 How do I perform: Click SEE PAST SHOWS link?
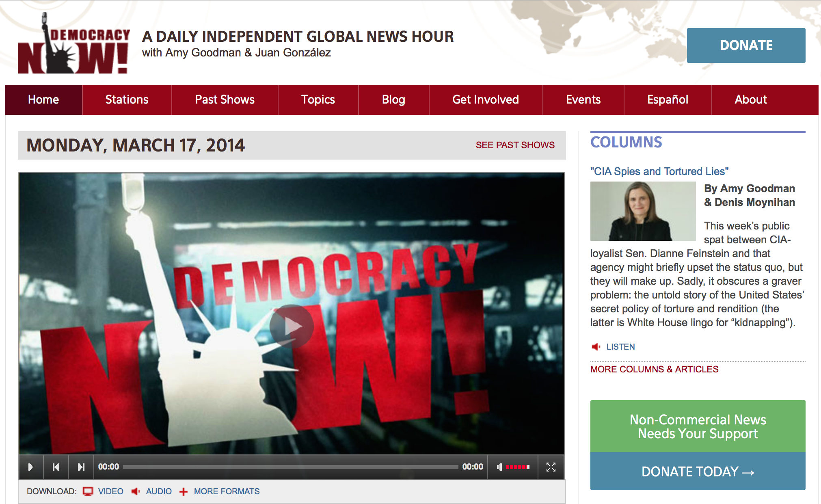point(515,145)
